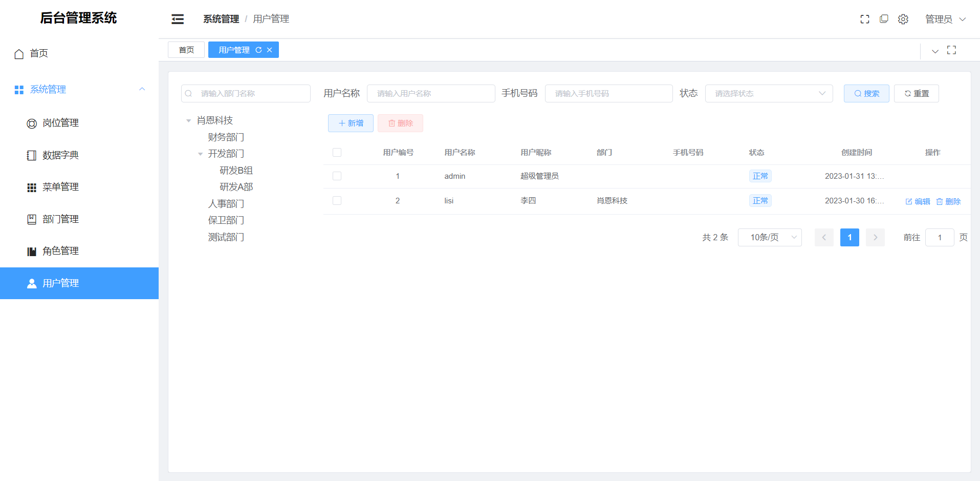Select 财务部门 in department tree
Image resolution: width=980 pixels, height=481 pixels.
point(226,137)
